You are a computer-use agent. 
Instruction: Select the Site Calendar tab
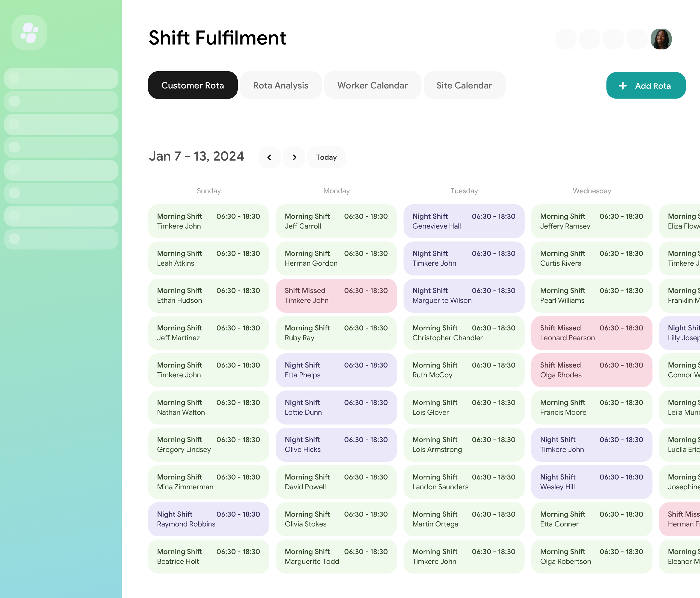pos(465,85)
